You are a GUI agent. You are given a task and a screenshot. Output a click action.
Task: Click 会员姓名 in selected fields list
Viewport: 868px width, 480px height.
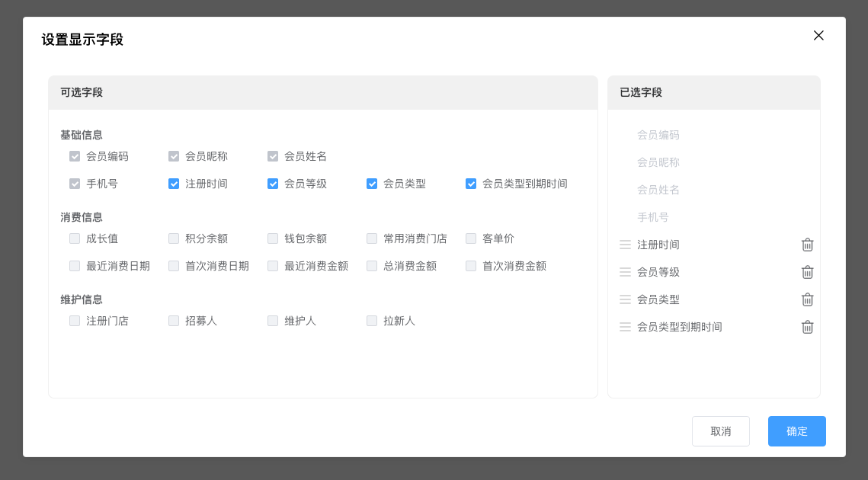658,190
